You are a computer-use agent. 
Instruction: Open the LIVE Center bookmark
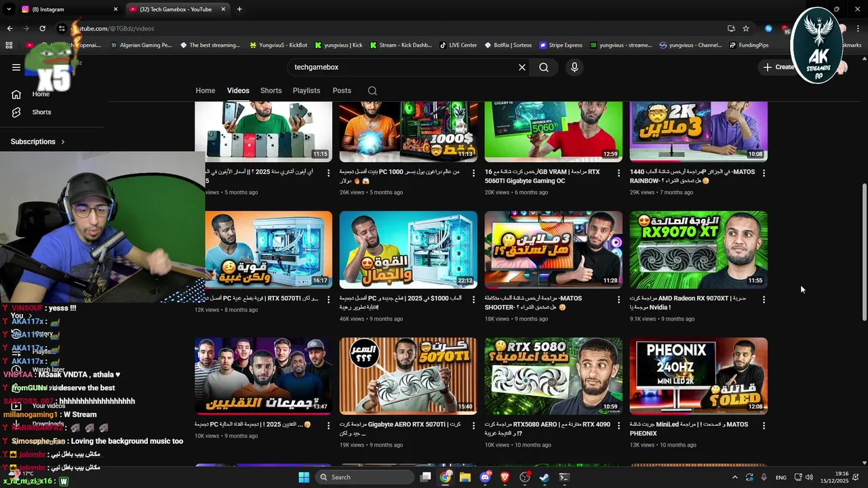coord(458,45)
